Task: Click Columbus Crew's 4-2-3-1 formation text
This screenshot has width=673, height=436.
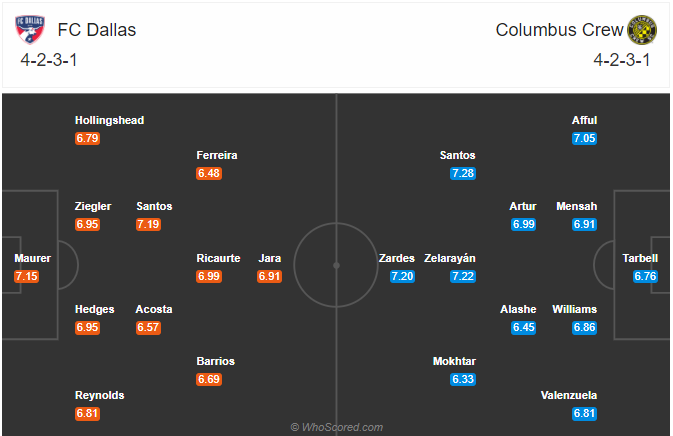Action: click(622, 60)
